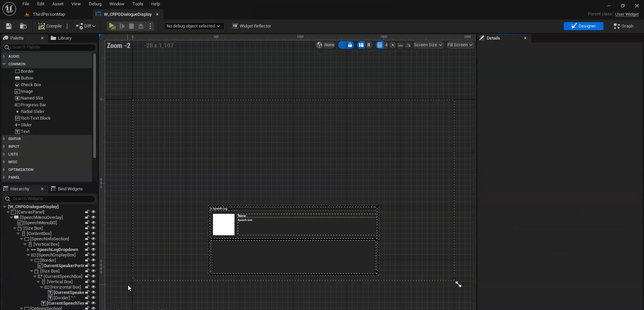Toggle visibility of SpeechMenuBG
Image resolution: width=644 pixels, height=310 pixels.
point(93,223)
